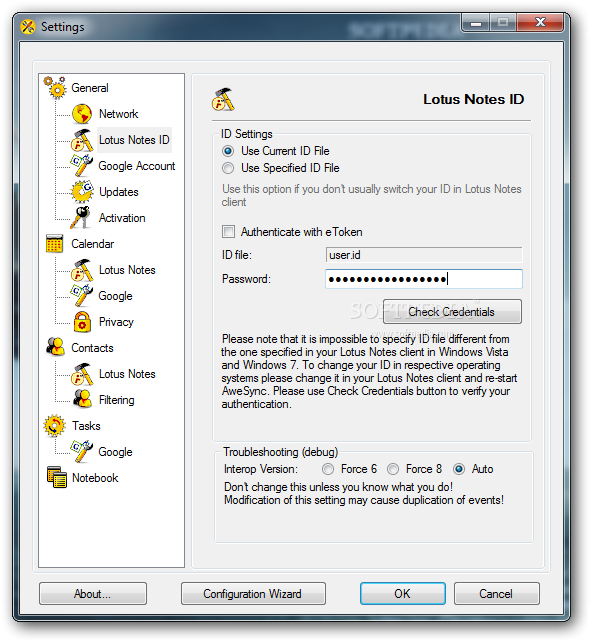This screenshot has width=591, height=642.
Task: Open the Network settings page
Action: point(118,114)
